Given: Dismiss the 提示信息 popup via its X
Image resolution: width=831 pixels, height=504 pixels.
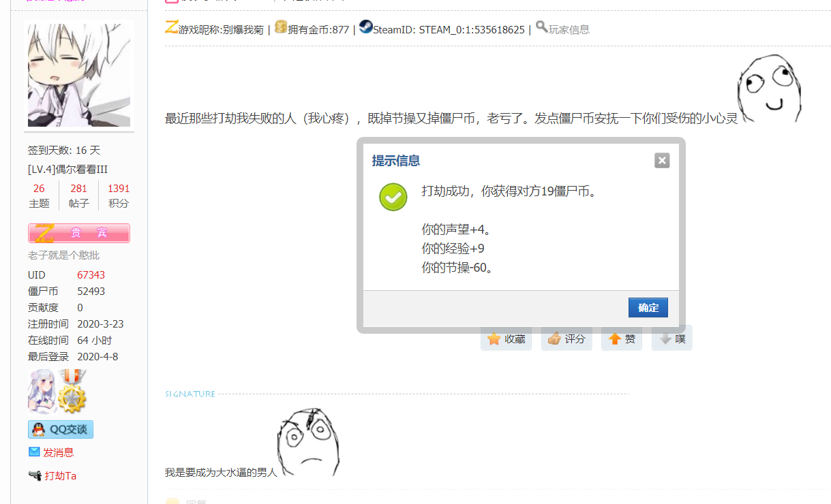Looking at the screenshot, I should pos(661,160).
